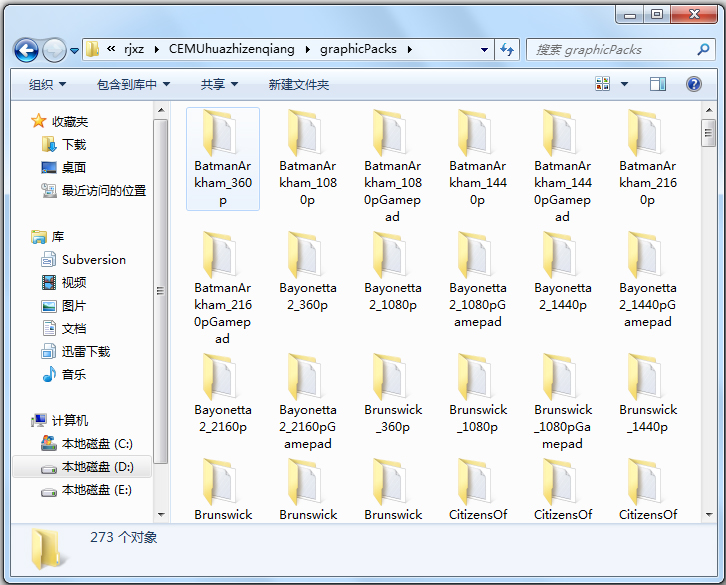
Task: Open the 组织 menu
Action: click(x=47, y=84)
